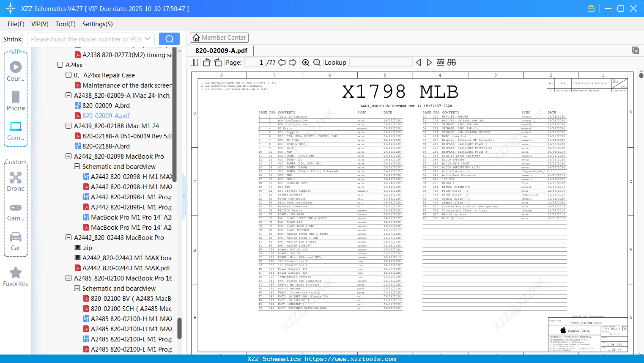Open the Car category
Image resolution: width=644 pixels, height=363 pixels.
[16, 241]
